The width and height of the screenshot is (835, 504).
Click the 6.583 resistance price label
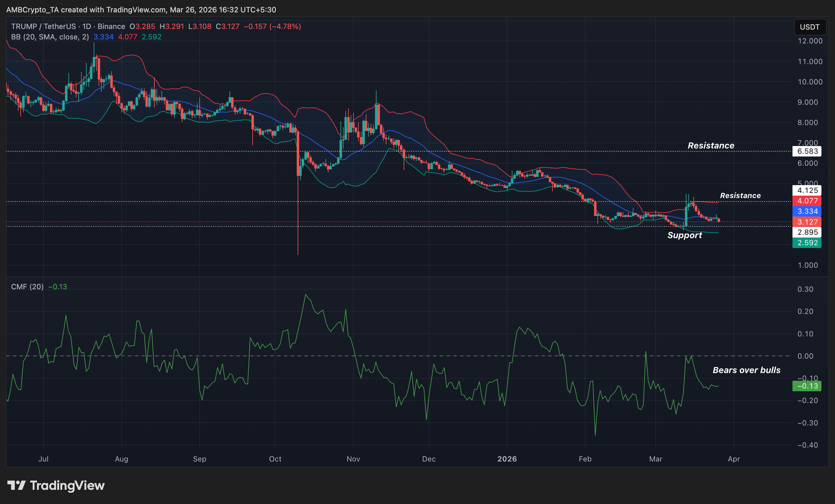807,151
